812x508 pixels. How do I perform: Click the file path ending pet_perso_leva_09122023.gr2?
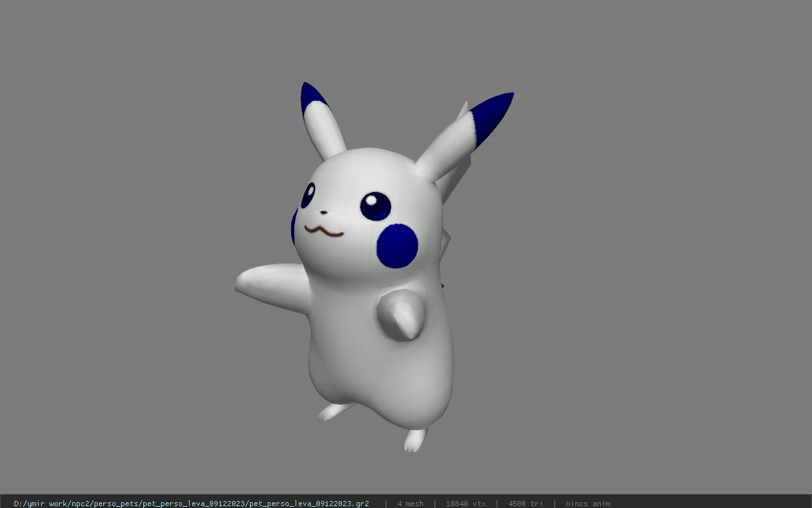pos(192,504)
